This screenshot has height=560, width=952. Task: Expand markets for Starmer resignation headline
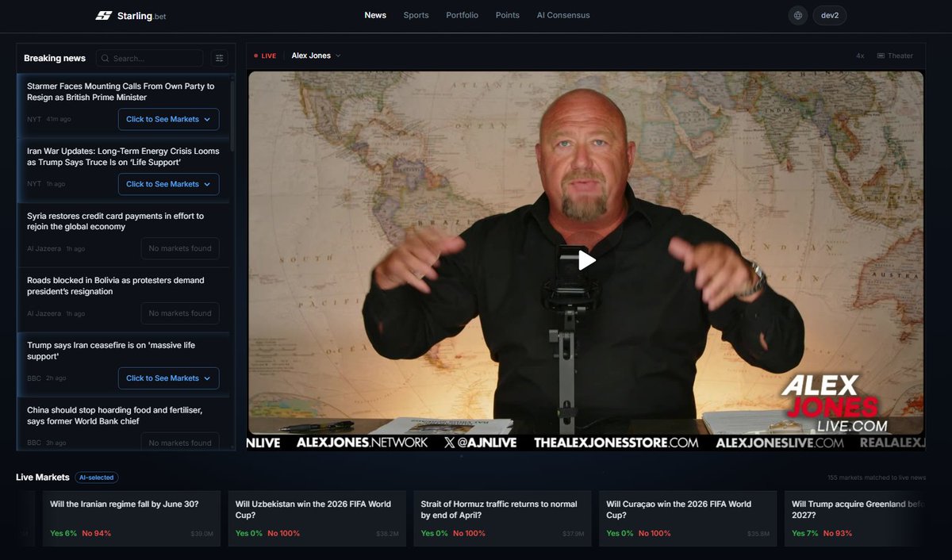(x=168, y=119)
